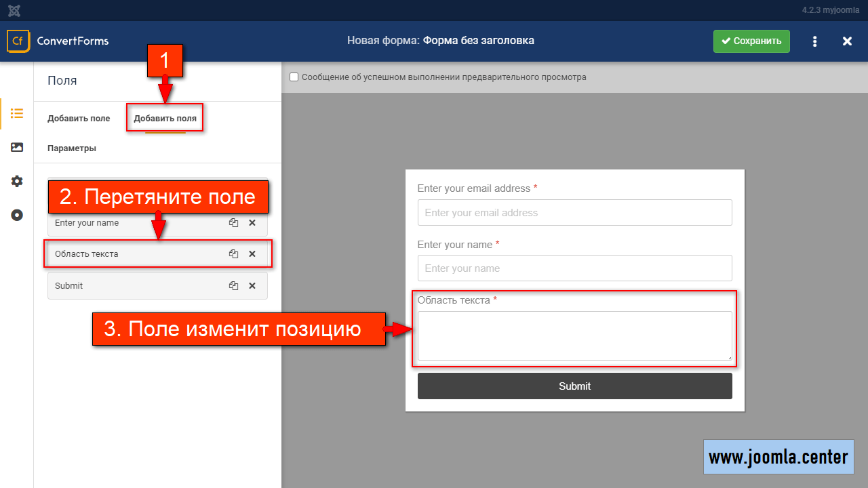Delete the 'Enter your name' field
This screenshot has height=488, width=868.
(x=252, y=223)
